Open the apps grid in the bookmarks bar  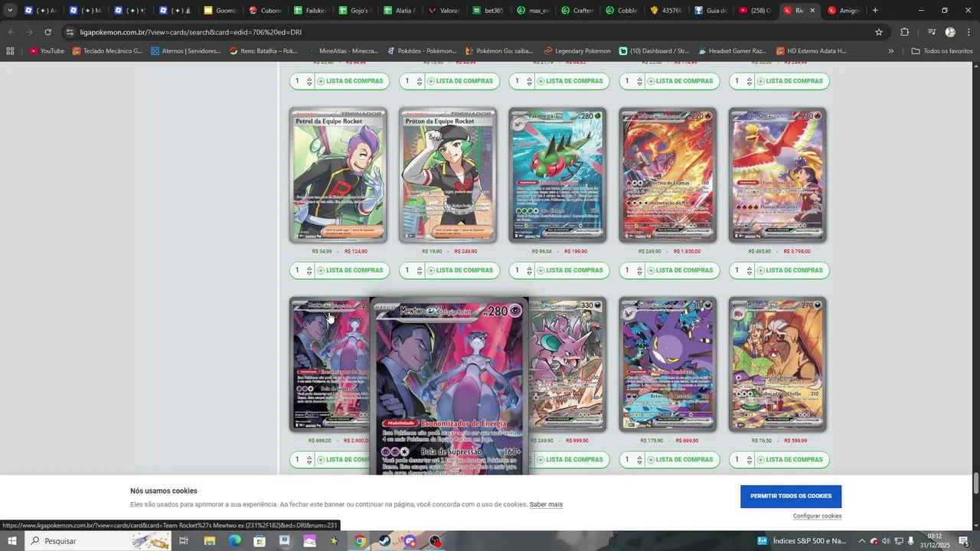click(x=10, y=51)
